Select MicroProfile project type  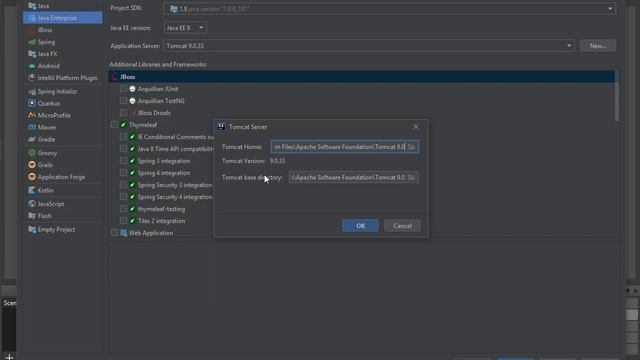54,115
